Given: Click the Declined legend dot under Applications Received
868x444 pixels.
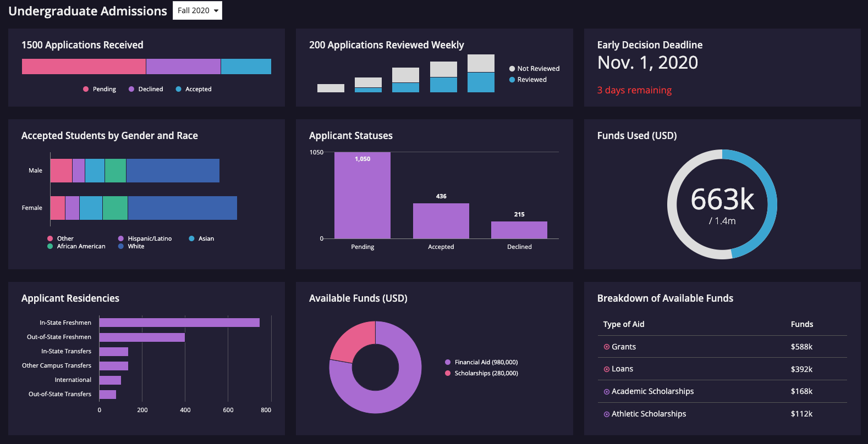Looking at the screenshot, I should coord(131,89).
